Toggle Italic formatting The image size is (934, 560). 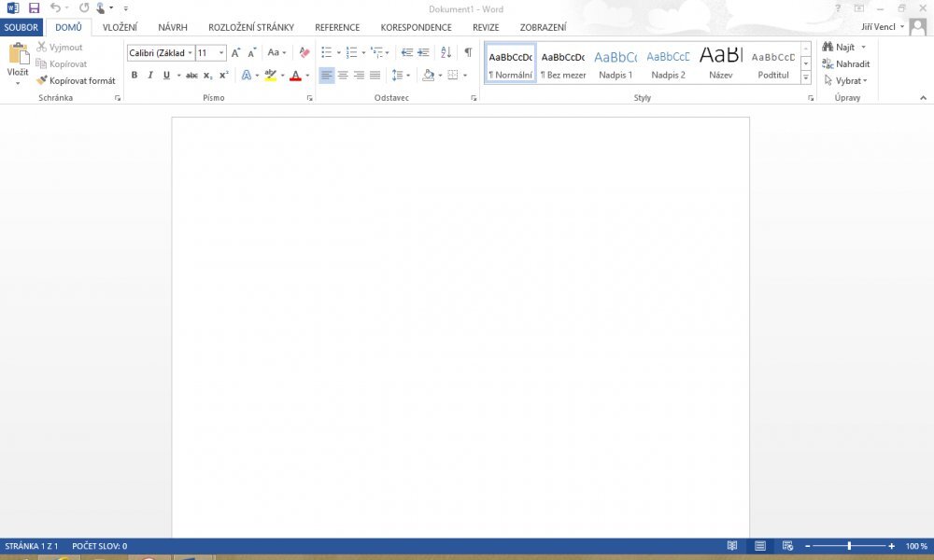click(x=149, y=76)
